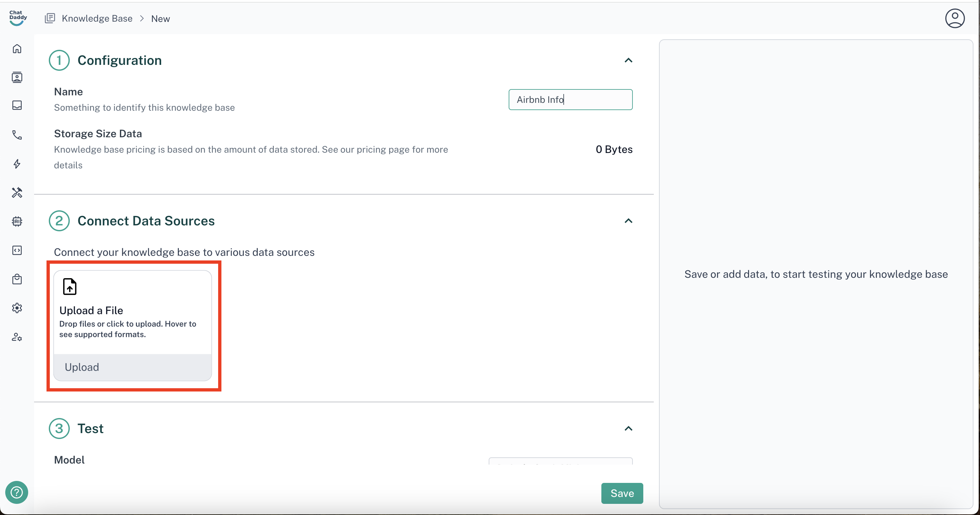Collapse the Configuration section
980x515 pixels.
point(628,60)
